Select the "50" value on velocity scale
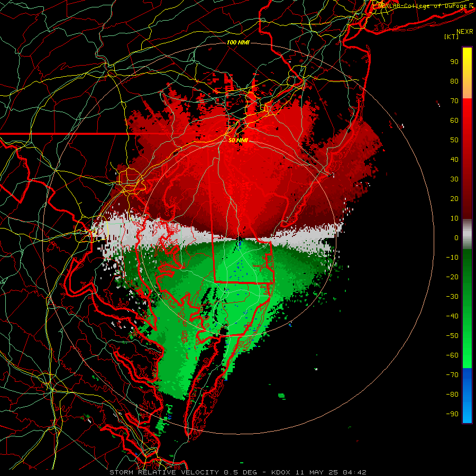 [454, 140]
